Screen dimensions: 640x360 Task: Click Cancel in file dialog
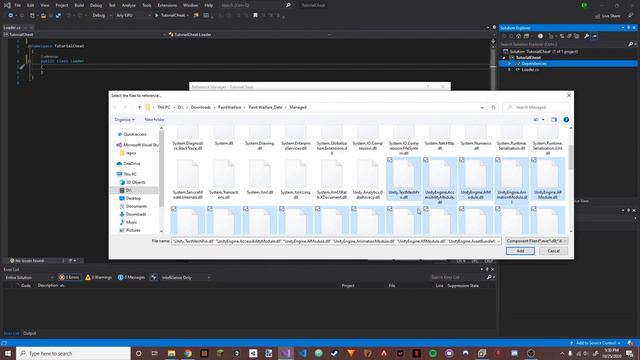[x=553, y=251]
